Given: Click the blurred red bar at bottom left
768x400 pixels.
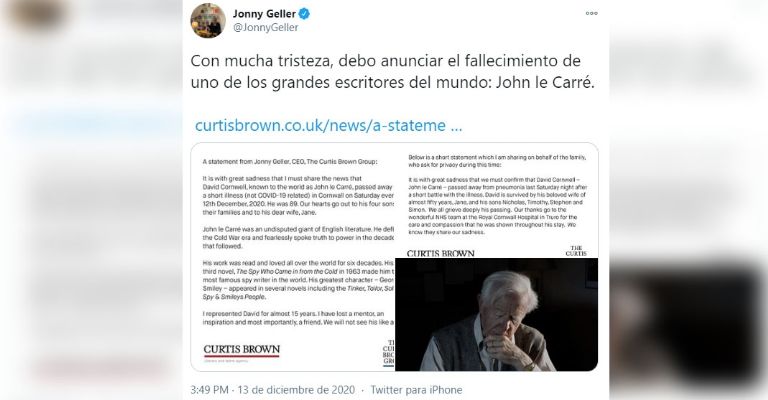Looking at the screenshot, I should click(101, 368).
